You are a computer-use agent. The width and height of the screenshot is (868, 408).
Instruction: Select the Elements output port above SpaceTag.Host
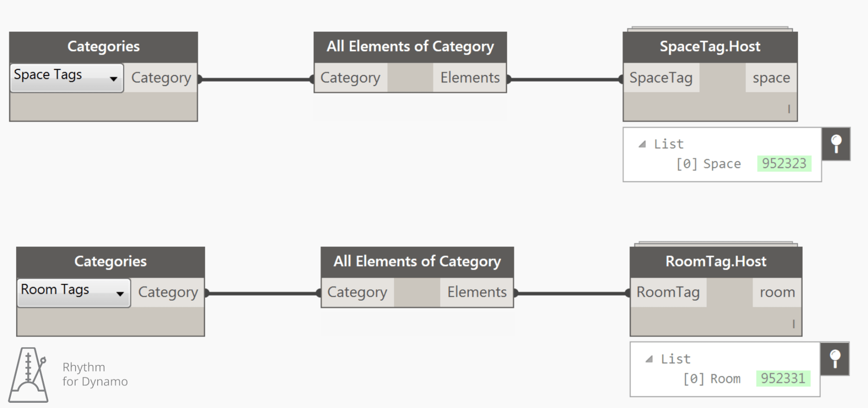tap(470, 78)
